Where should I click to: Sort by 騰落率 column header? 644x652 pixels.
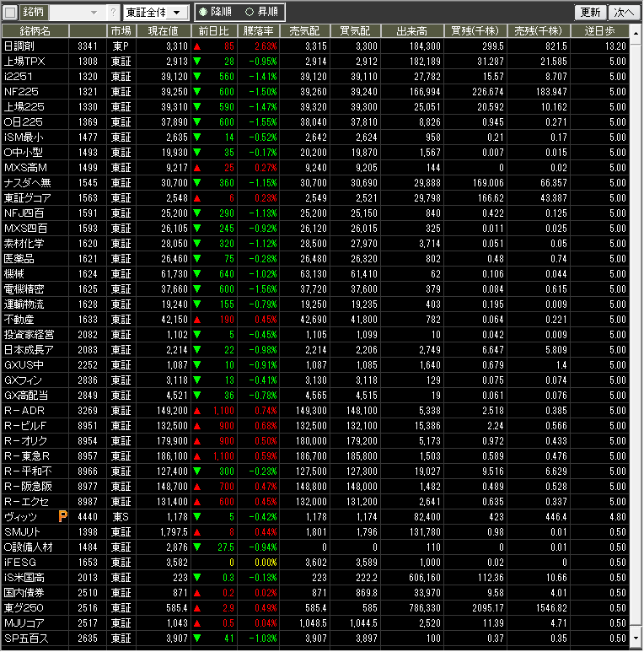(x=258, y=30)
